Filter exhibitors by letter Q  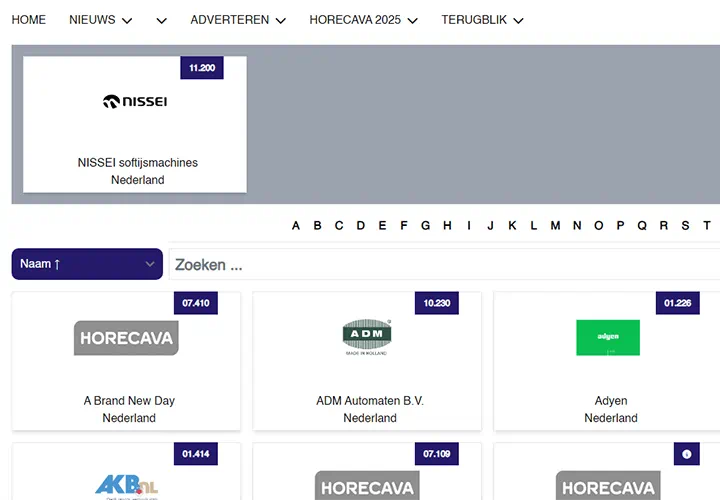pos(642,225)
